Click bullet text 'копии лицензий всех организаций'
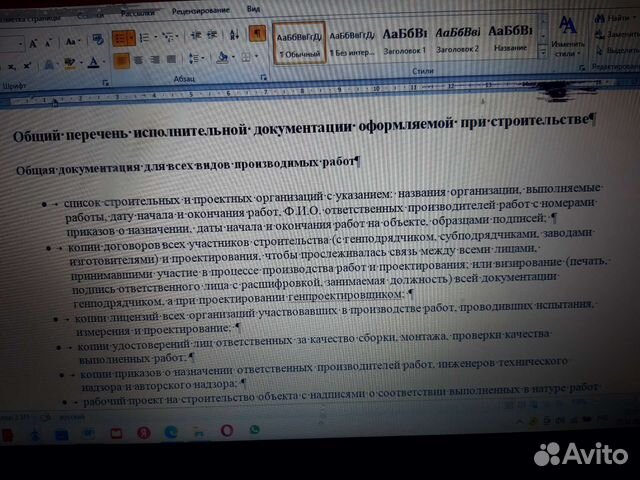This screenshot has height=480, width=640. [165, 316]
